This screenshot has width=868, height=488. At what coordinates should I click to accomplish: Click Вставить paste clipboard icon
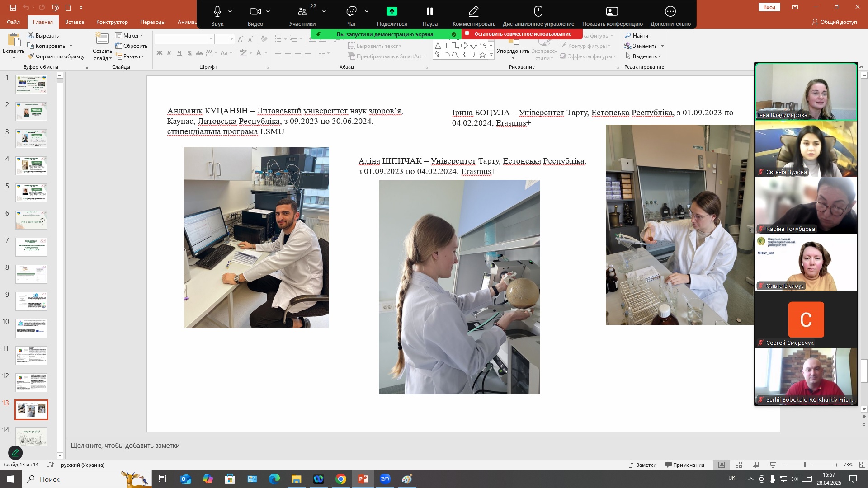click(14, 41)
